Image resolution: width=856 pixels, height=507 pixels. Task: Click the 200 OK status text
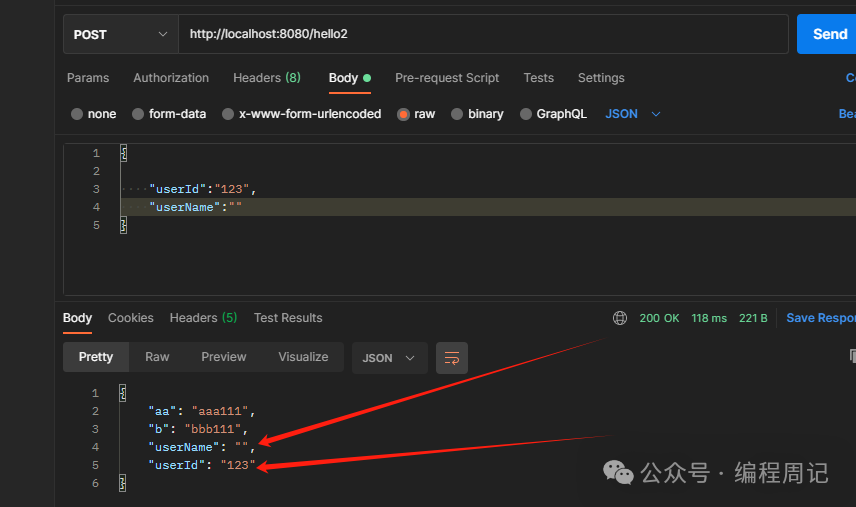point(659,318)
